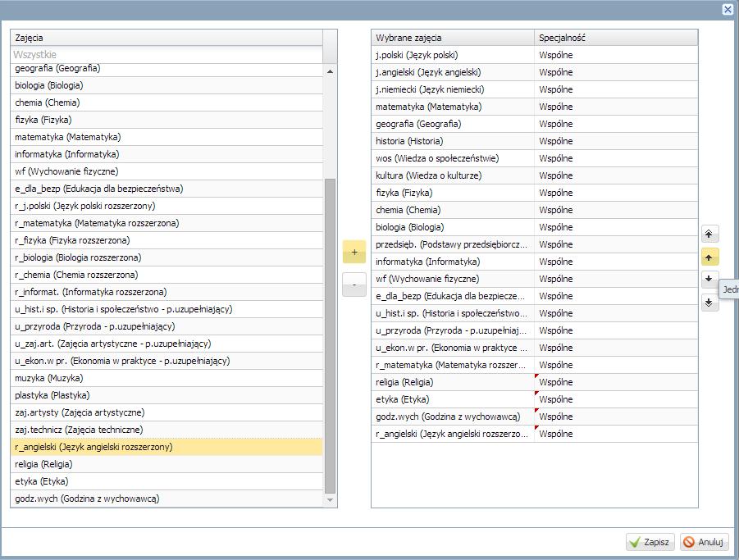Click Wspólne cell in etyka row
739x560 pixels.
tap(616, 399)
